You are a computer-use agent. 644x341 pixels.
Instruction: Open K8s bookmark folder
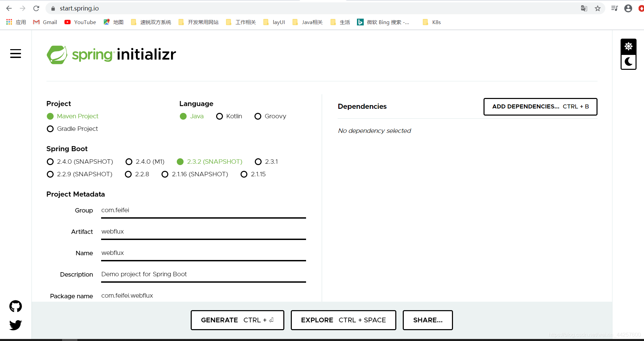432,22
